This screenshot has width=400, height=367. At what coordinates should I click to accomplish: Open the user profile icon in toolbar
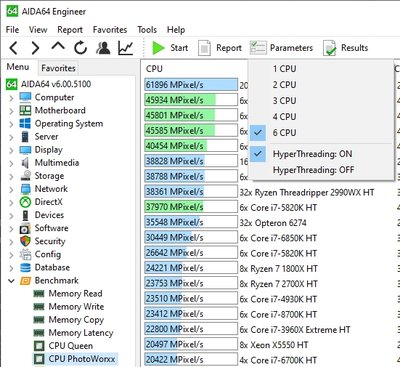click(103, 48)
